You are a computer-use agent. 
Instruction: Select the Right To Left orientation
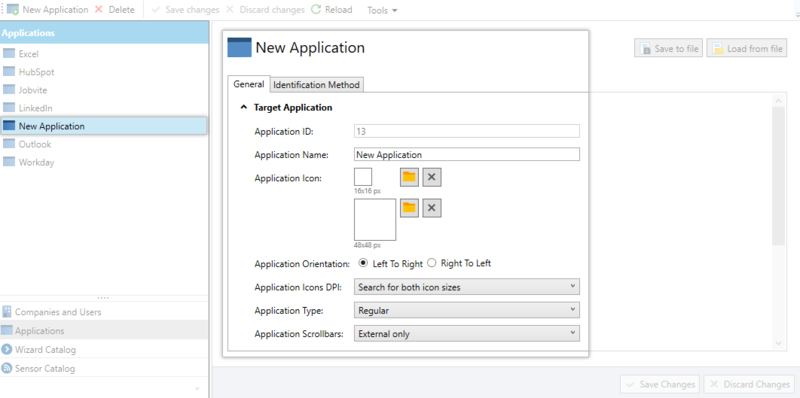432,263
